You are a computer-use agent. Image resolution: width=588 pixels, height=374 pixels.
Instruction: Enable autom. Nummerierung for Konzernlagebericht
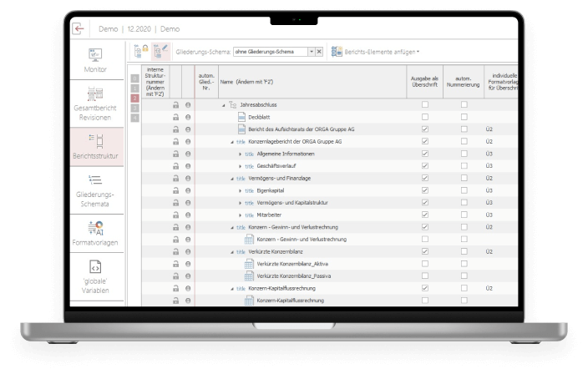tap(464, 141)
